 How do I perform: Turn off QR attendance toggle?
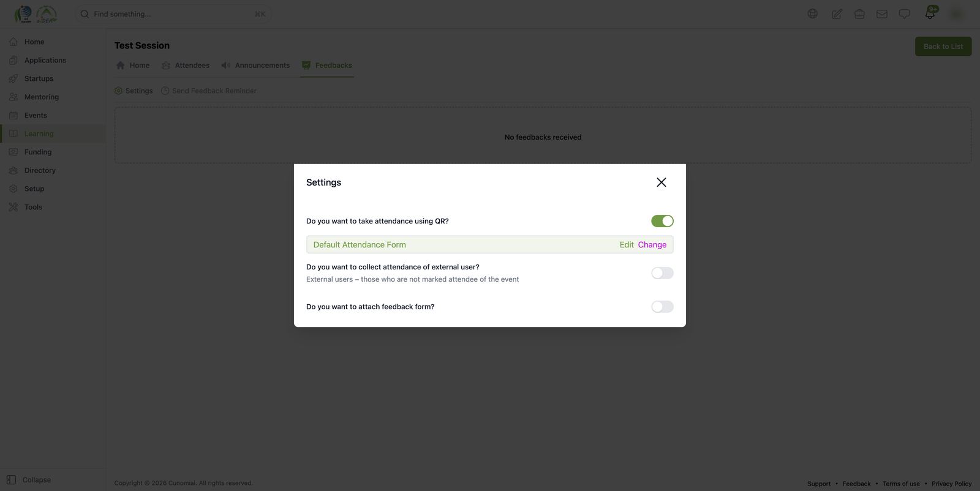coord(662,221)
